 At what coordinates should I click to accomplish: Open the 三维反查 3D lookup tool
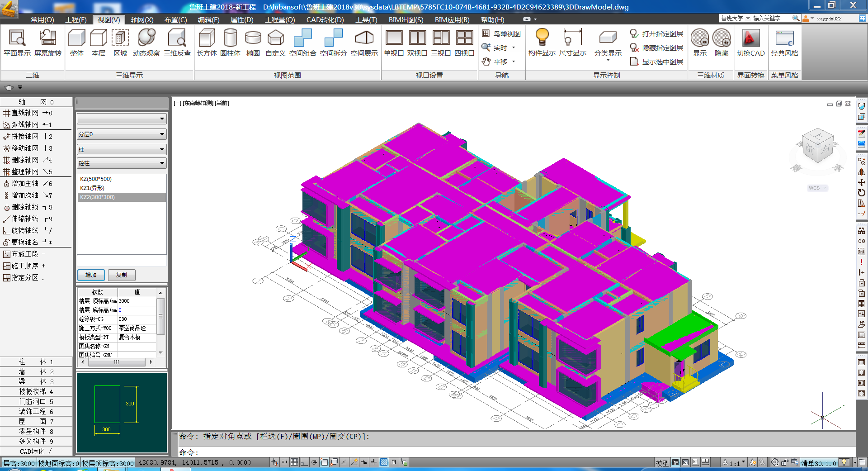[177, 38]
